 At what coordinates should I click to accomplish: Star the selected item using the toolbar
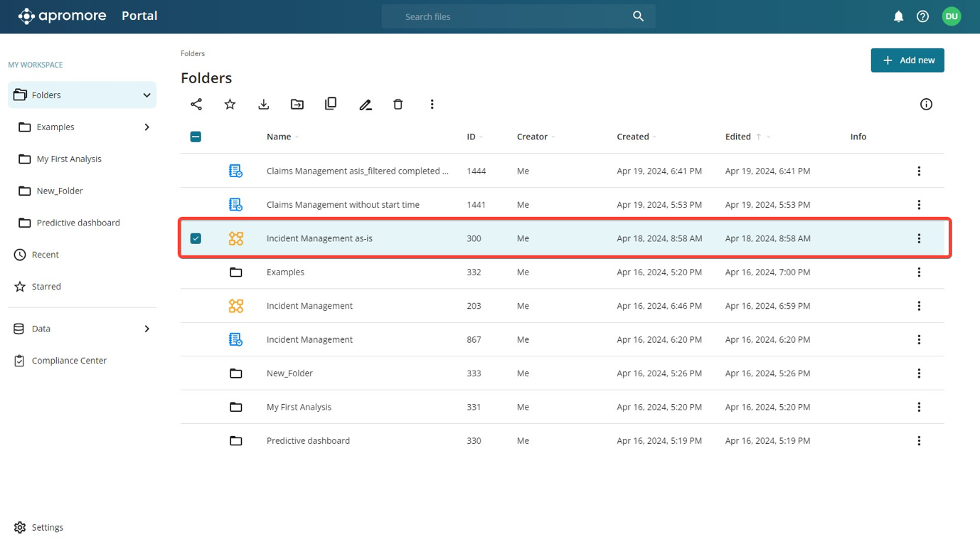230,105
